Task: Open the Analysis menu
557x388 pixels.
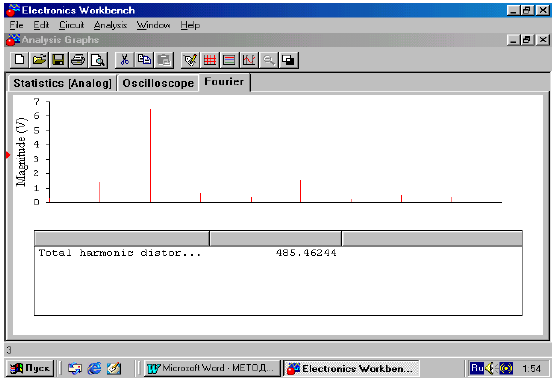Action: [110, 25]
